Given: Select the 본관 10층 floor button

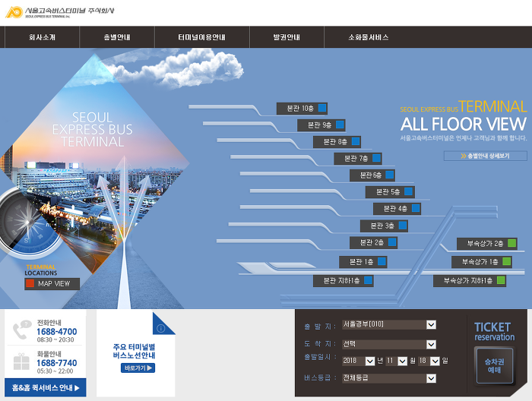Looking at the screenshot, I should coord(302,109).
